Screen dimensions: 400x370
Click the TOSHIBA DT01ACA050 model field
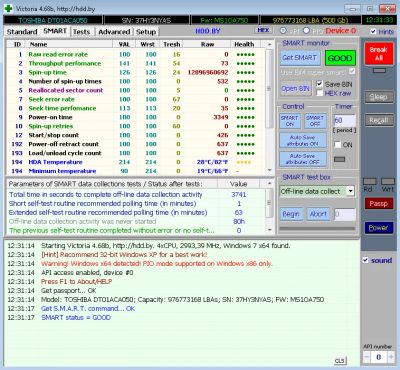click(x=53, y=20)
